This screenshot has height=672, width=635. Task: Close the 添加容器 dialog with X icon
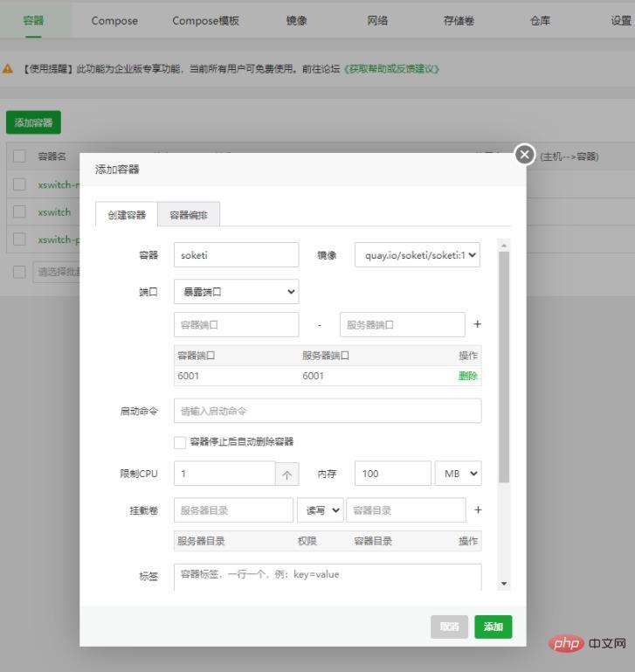click(x=524, y=155)
